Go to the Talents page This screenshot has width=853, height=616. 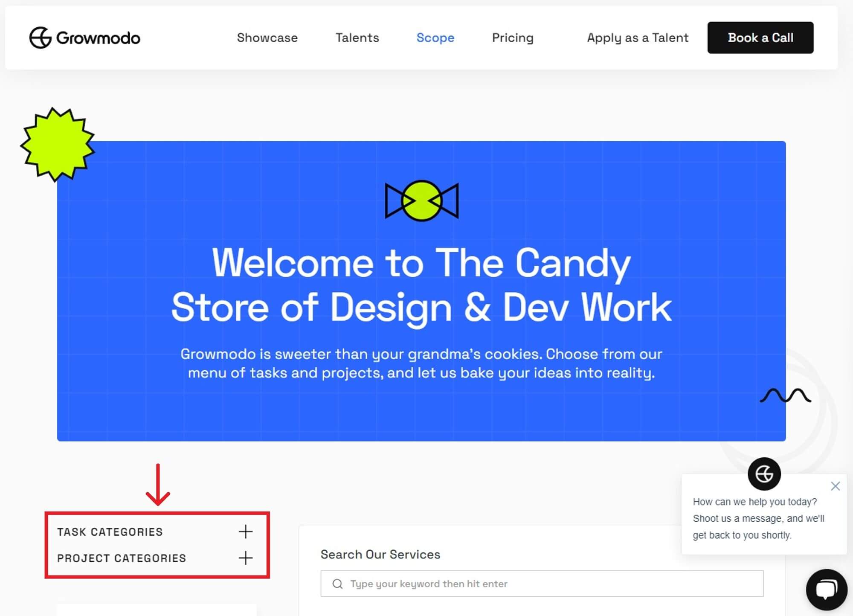(x=357, y=38)
